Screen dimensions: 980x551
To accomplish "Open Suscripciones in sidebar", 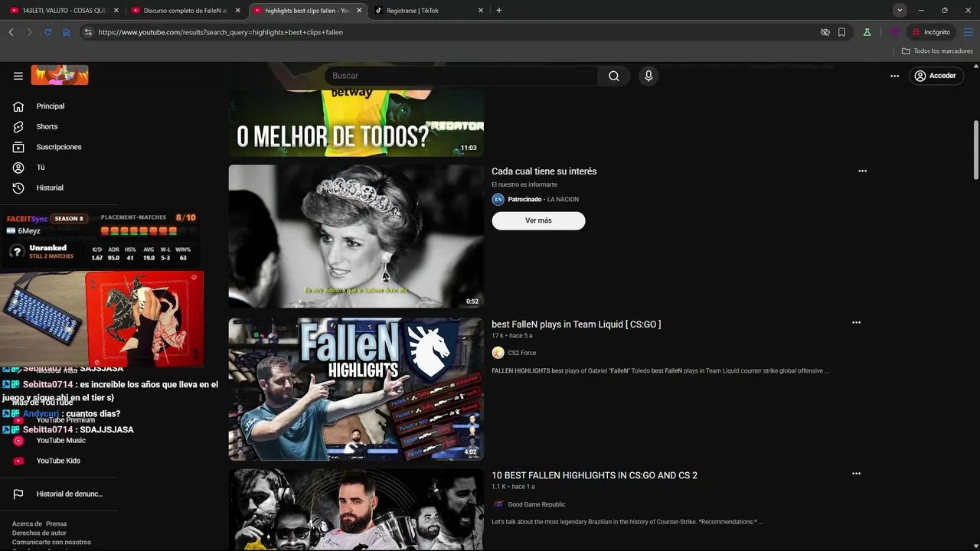I will point(59,147).
